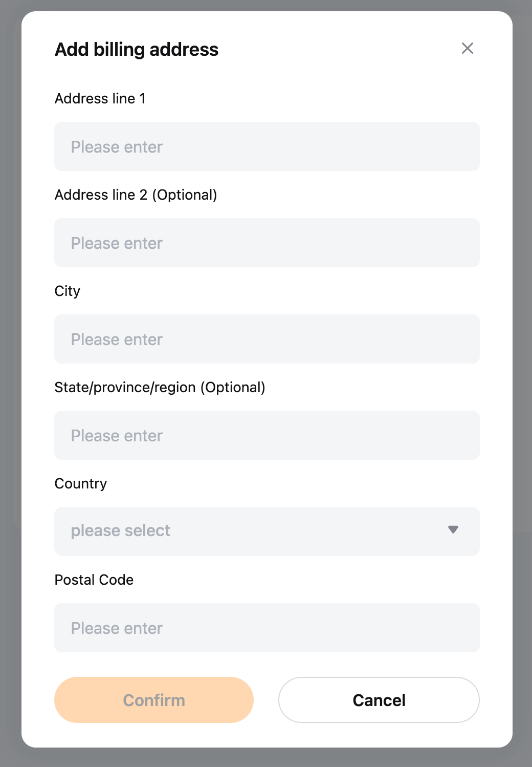Click the "Address line 2 (Optional)" label
This screenshot has width=532, height=767.
(136, 195)
